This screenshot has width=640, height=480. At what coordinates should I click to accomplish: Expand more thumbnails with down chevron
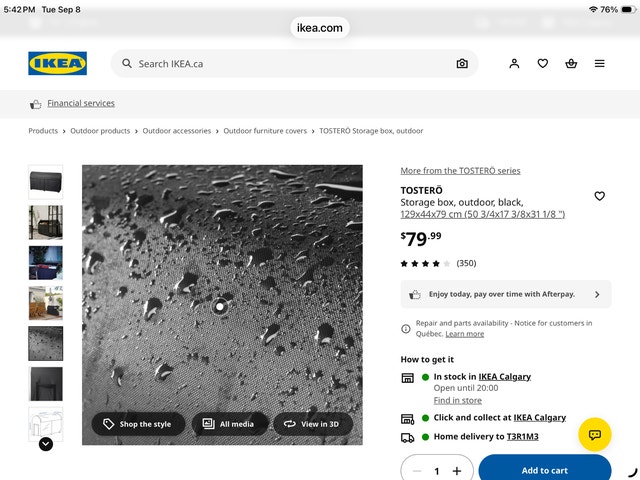point(46,444)
